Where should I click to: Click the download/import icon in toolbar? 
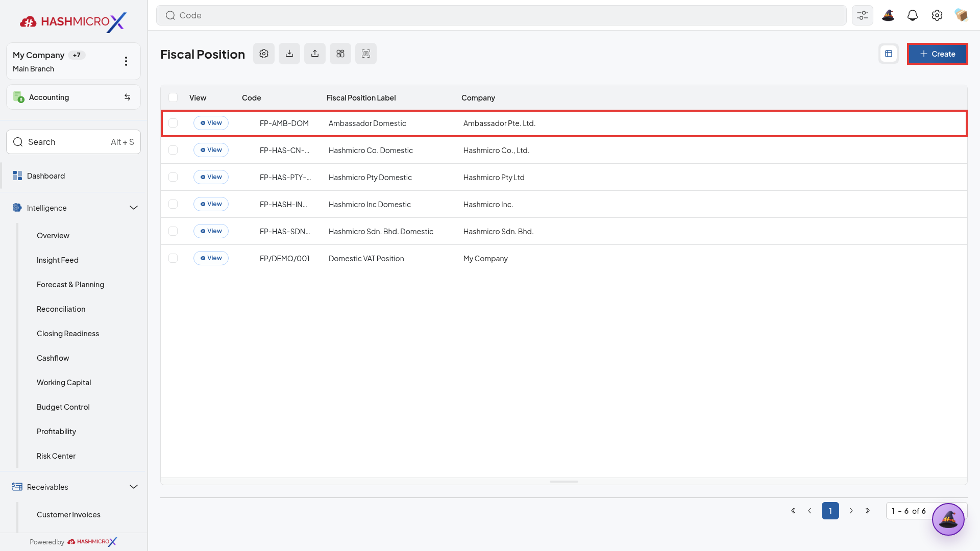[289, 54]
